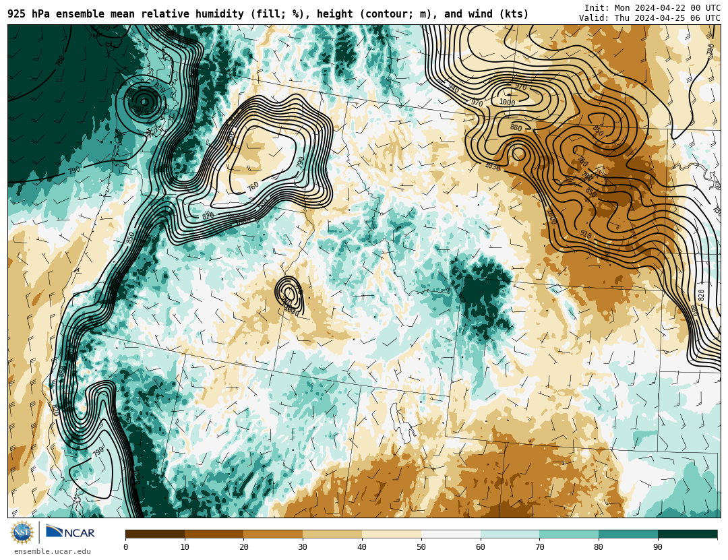Pick the 10-20 brown colorbar swatch
Viewport: 728px width, 560px height.
[x=214, y=534]
